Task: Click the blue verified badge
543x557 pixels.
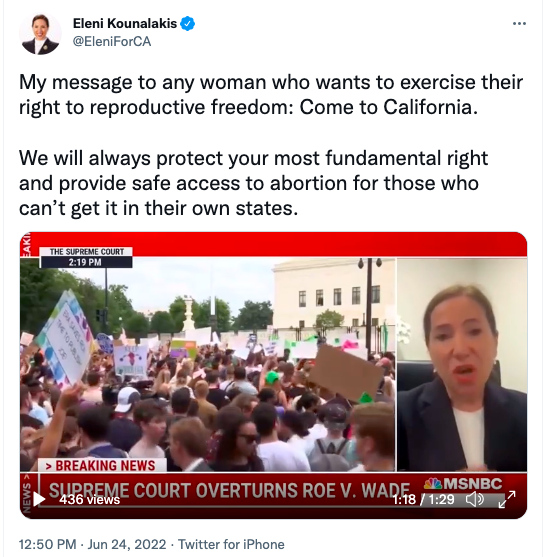Action: click(x=188, y=24)
